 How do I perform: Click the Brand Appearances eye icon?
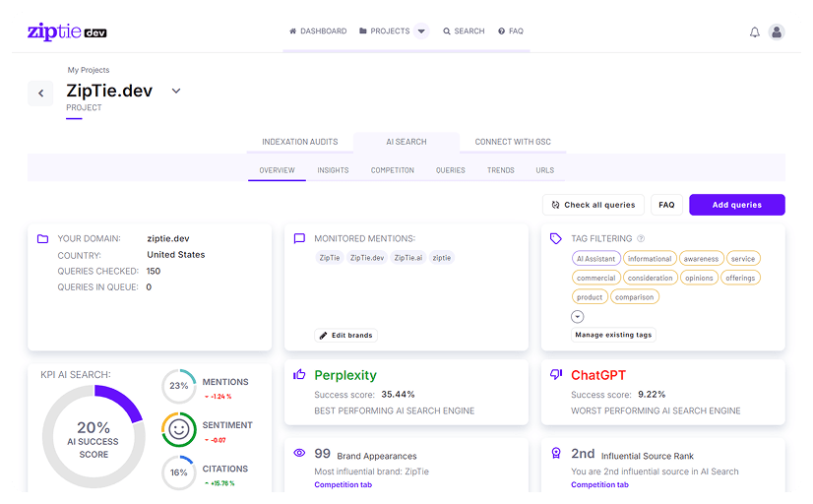pyautogui.click(x=299, y=453)
